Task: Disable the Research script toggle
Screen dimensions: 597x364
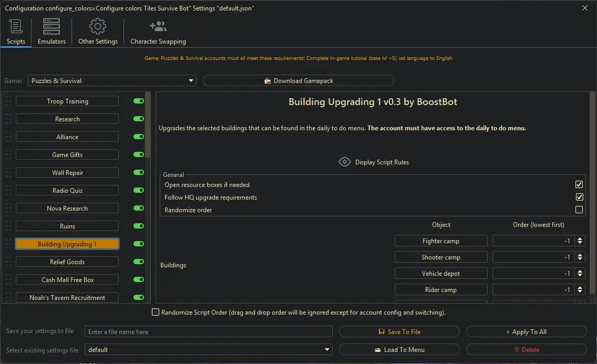Action: 139,119
